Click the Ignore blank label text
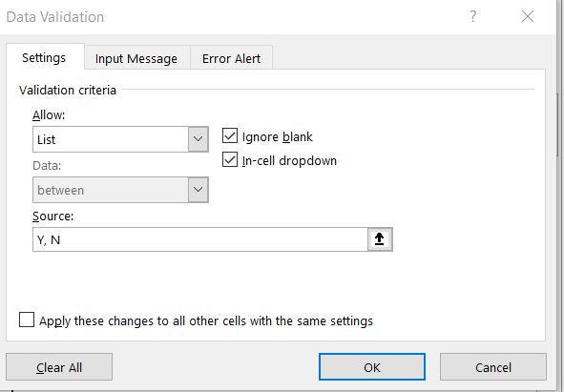Image resolution: width=564 pixels, height=392 pixels. (x=278, y=137)
